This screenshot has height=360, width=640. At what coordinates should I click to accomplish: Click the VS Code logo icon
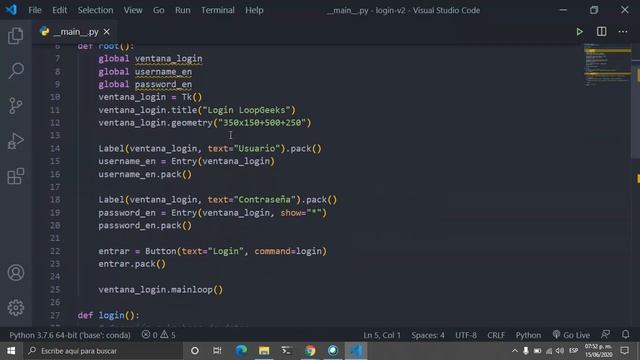tap(11, 10)
